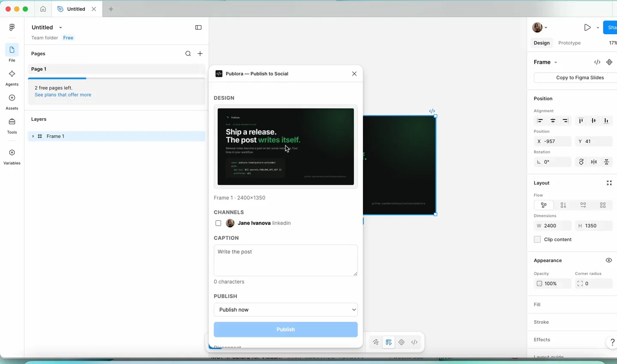Click the resize to fit icon in Layout
The width and height of the screenshot is (617, 364).
tap(609, 183)
